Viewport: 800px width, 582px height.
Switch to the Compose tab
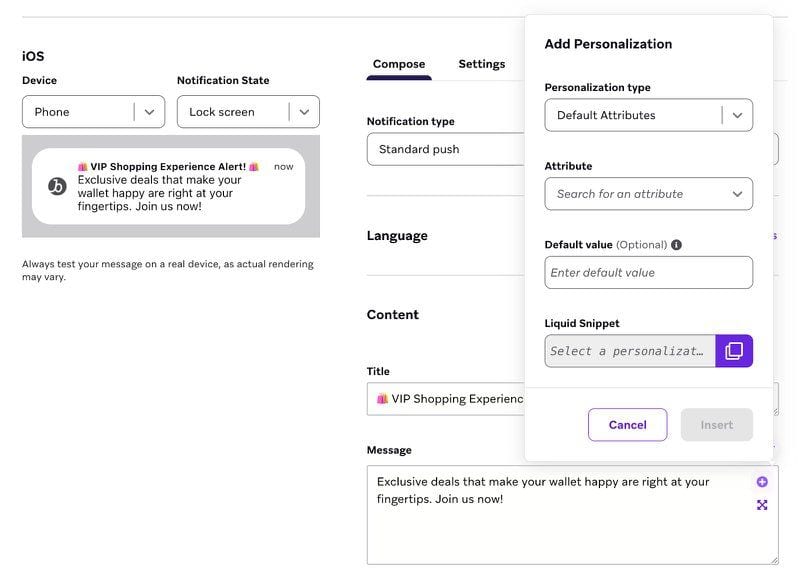399,64
